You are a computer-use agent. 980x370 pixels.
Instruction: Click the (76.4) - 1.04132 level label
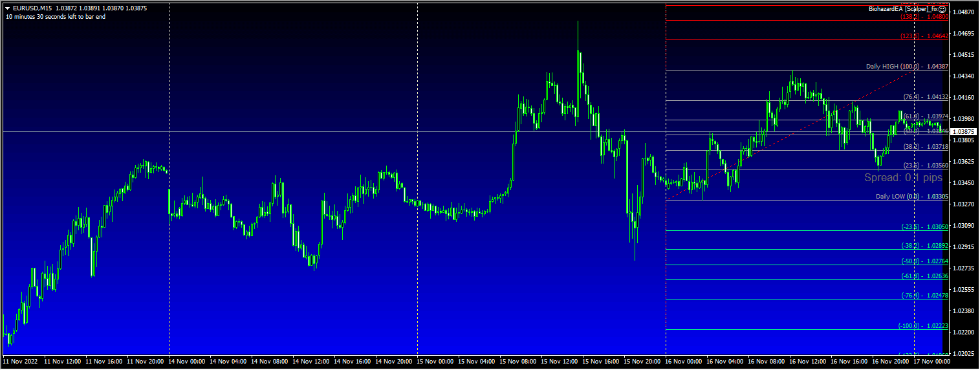[926, 97]
